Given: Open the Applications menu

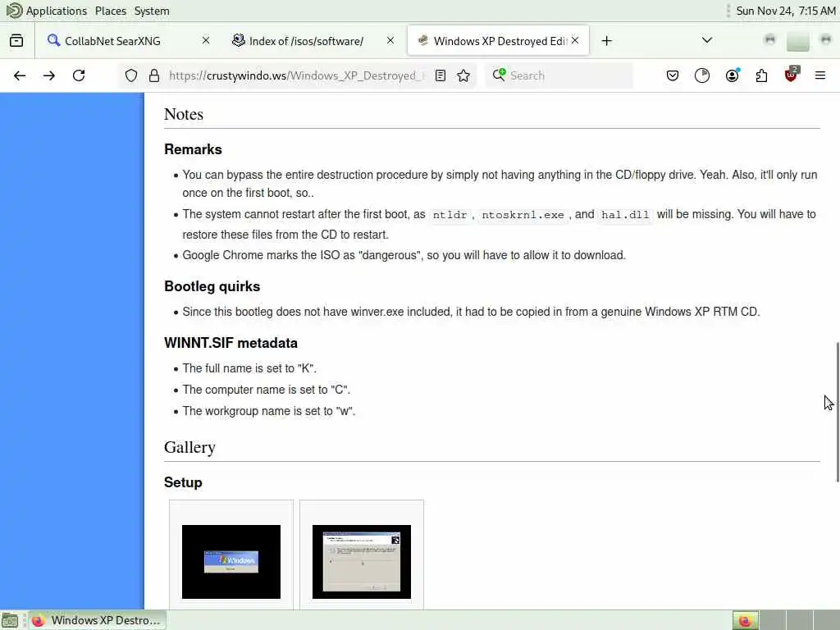Looking at the screenshot, I should pyautogui.click(x=57, y=11).
